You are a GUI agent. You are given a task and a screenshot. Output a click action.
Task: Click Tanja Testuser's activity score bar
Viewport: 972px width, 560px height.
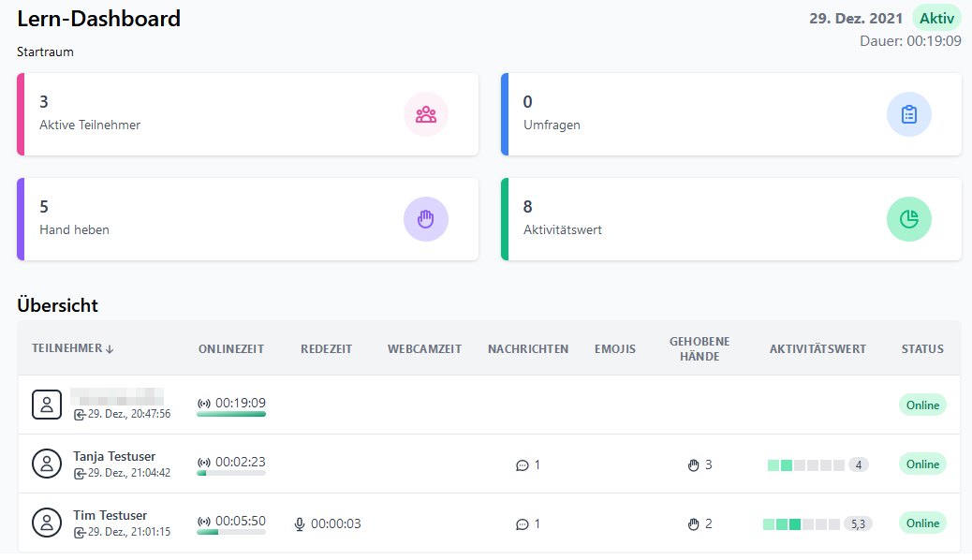pyautogui.click(x=805, y=464)
